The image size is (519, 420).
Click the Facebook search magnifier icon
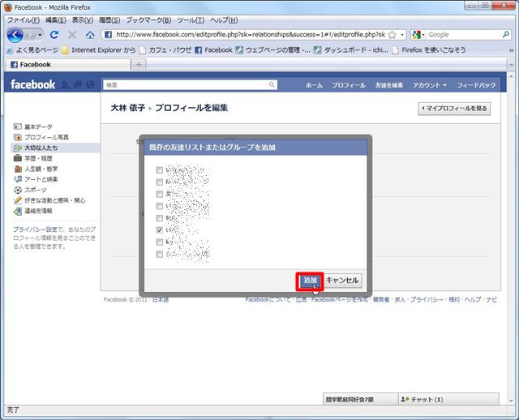point(272,84)
